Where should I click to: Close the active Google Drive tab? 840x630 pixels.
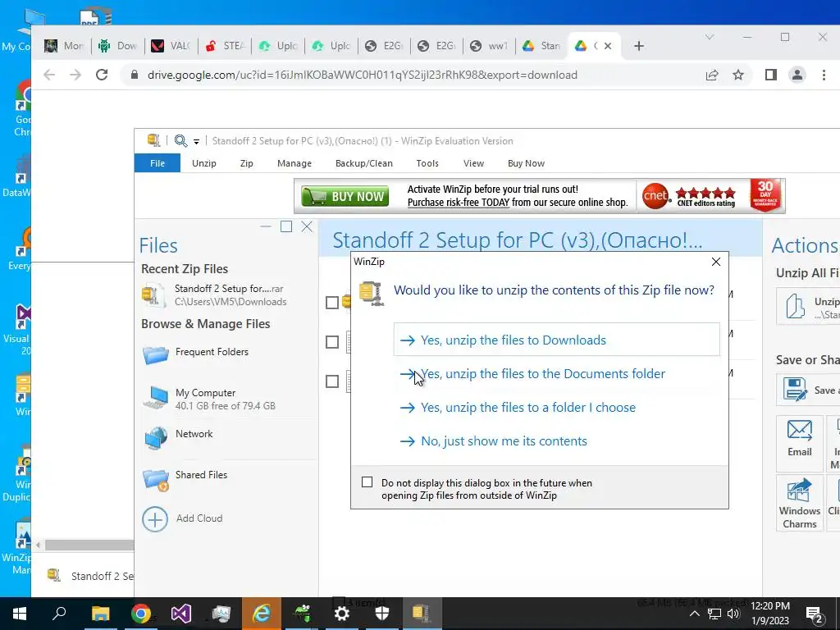tap(608, 46)
